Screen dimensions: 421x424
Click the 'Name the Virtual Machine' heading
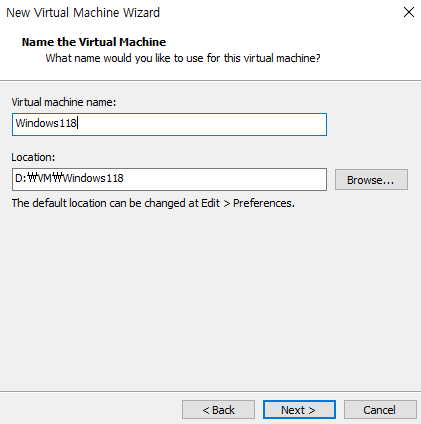94,42
